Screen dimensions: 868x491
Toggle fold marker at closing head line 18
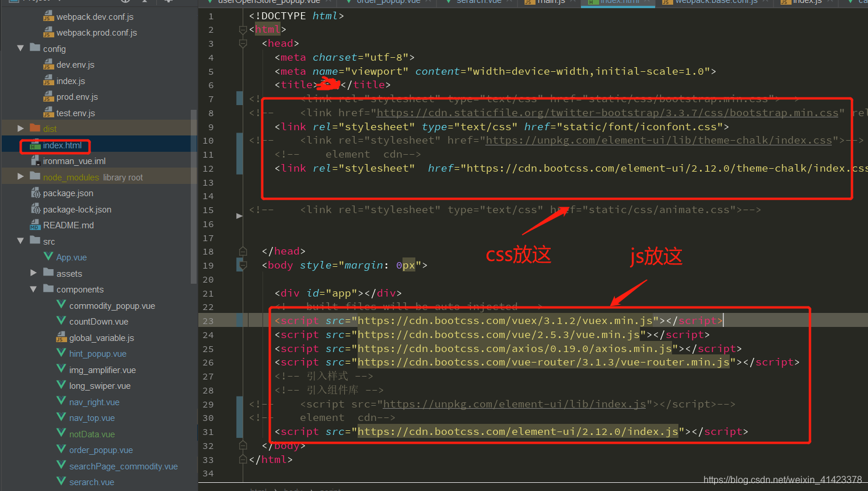click(x=243, y=251)
